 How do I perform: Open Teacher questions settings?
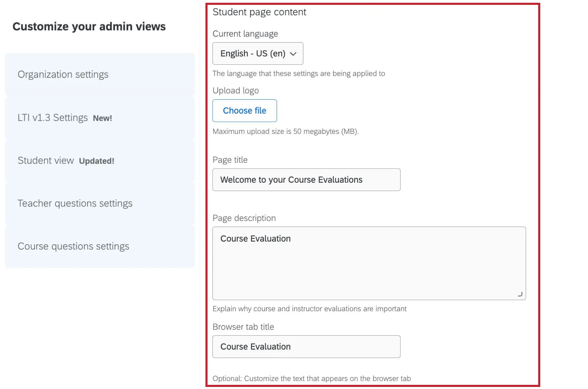pyautogui.click(x=75, y=203)
